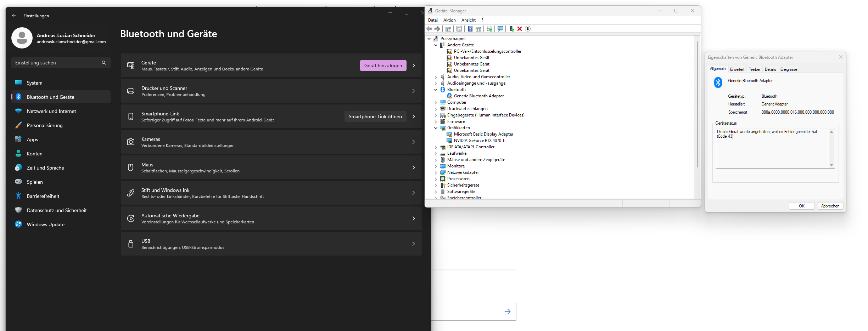The width and height of the screenshot is (868, 331).
Task: Collapse the Andere Geräte node
Action: [436, 45]
